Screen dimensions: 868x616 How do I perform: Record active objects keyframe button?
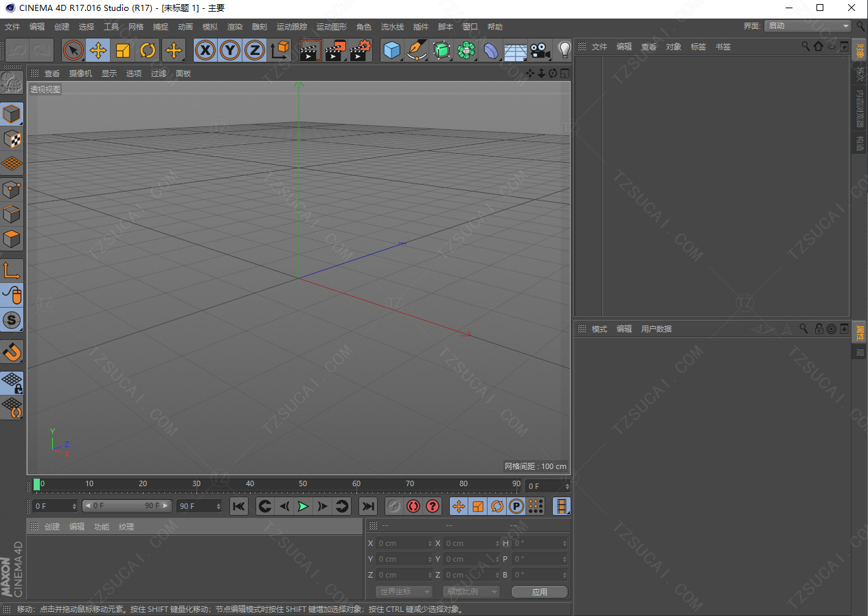394,506
